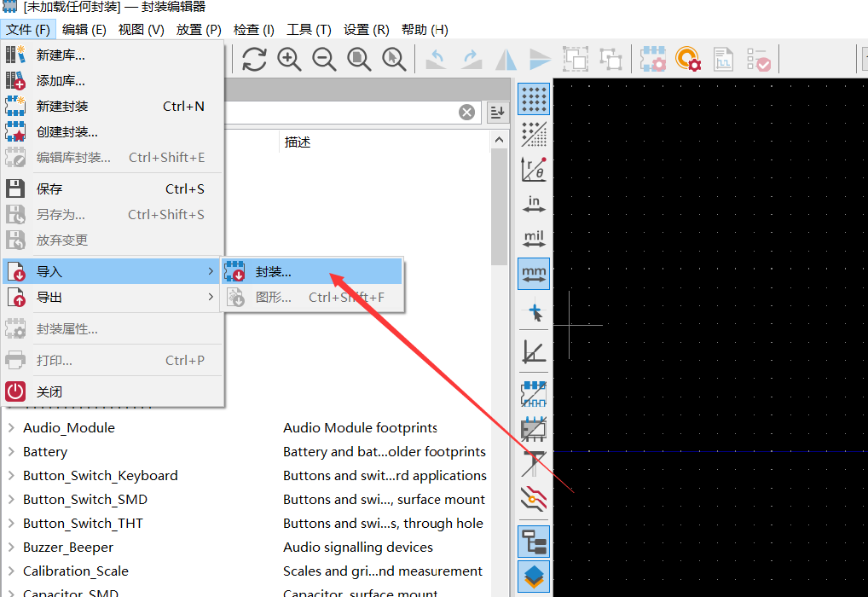868x597 pixels.
Task: Toggle grid dots display button
Action: [535, 100]
